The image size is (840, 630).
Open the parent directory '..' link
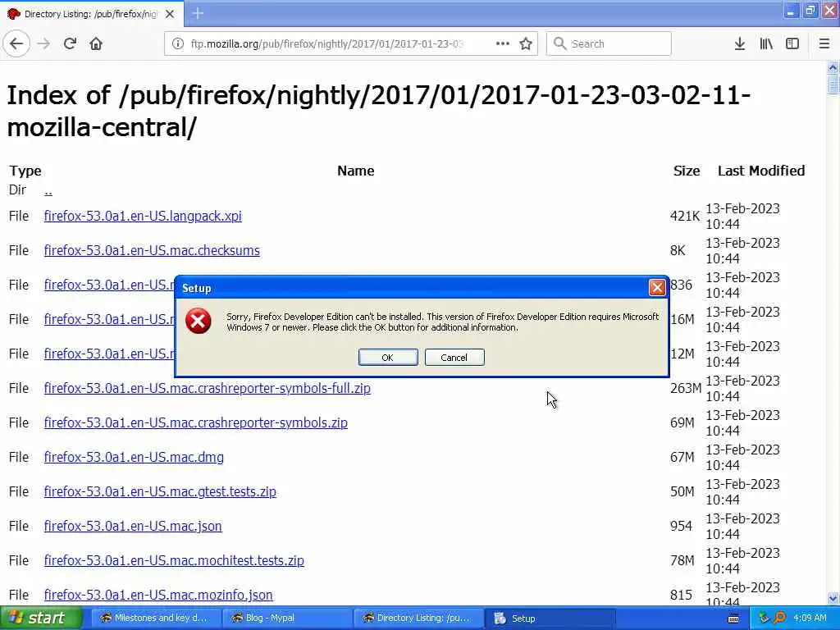tap(48, 190)
